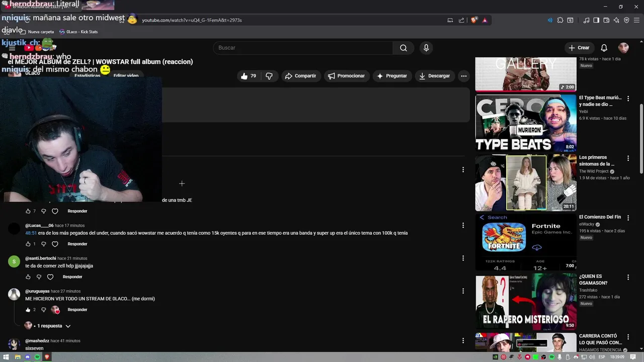Open options for 'Los primeros síntomas' video
This screenshot has height=362, width=644.
[x=628, y=158]
